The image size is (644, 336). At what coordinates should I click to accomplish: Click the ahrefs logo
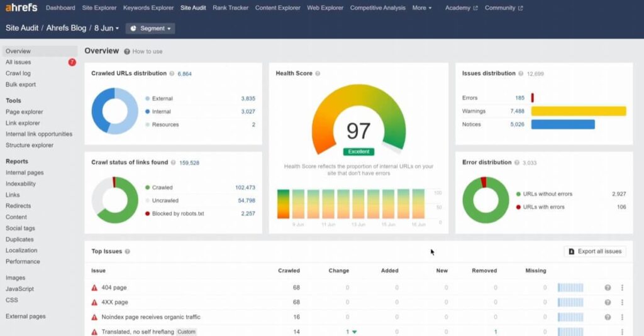21,8
